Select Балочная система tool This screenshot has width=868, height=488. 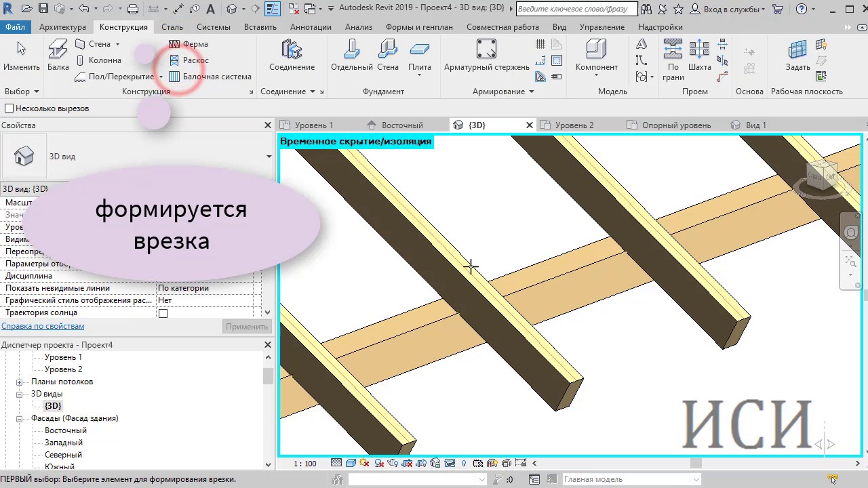[x=210, y=77]
